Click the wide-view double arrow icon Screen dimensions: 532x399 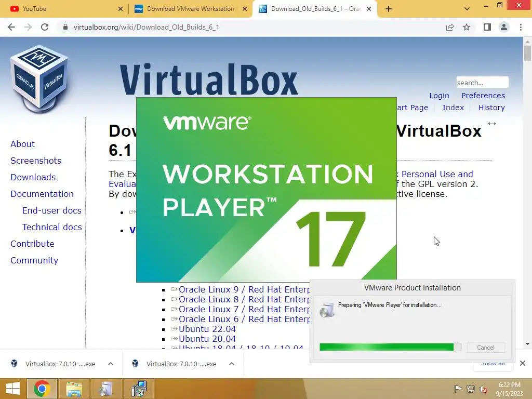492,124
